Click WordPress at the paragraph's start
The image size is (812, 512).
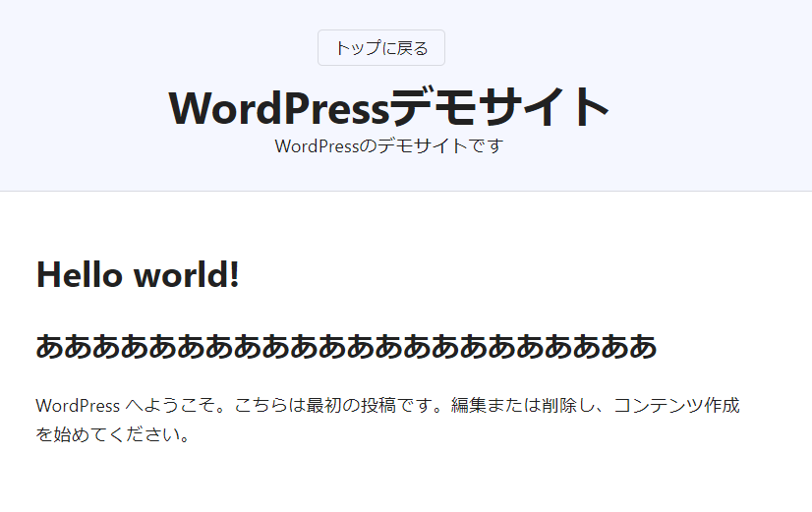click(x=78, y=406)
